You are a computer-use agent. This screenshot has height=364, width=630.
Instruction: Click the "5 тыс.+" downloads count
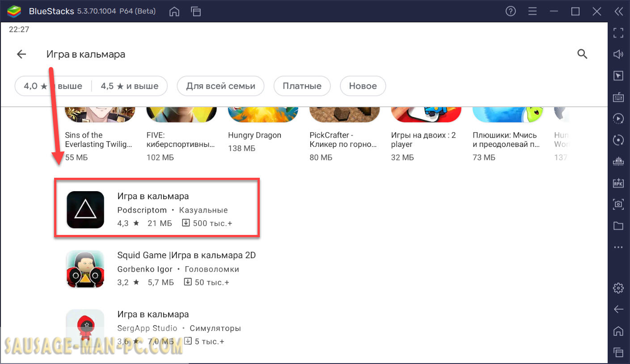(x=210, y=342)
